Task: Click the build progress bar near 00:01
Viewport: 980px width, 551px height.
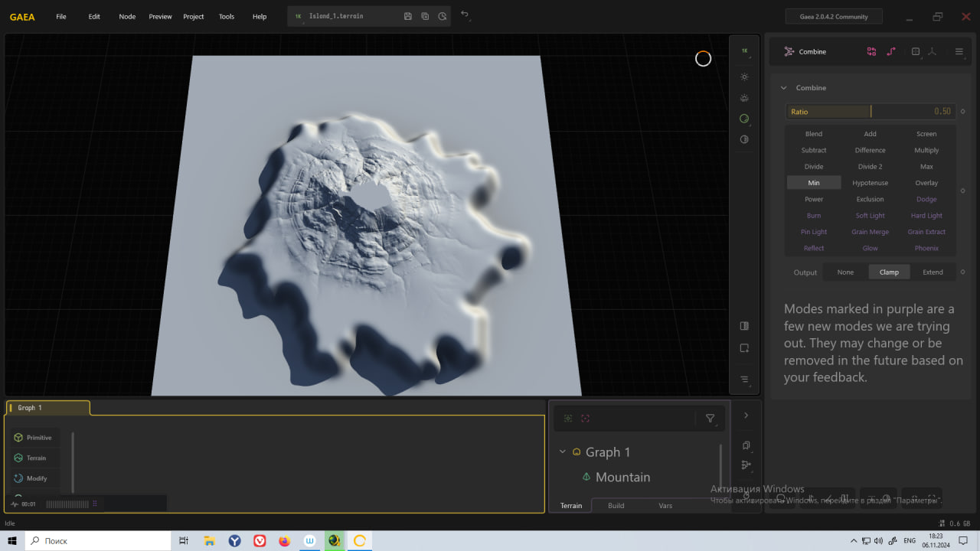Action: click(67, 504)
